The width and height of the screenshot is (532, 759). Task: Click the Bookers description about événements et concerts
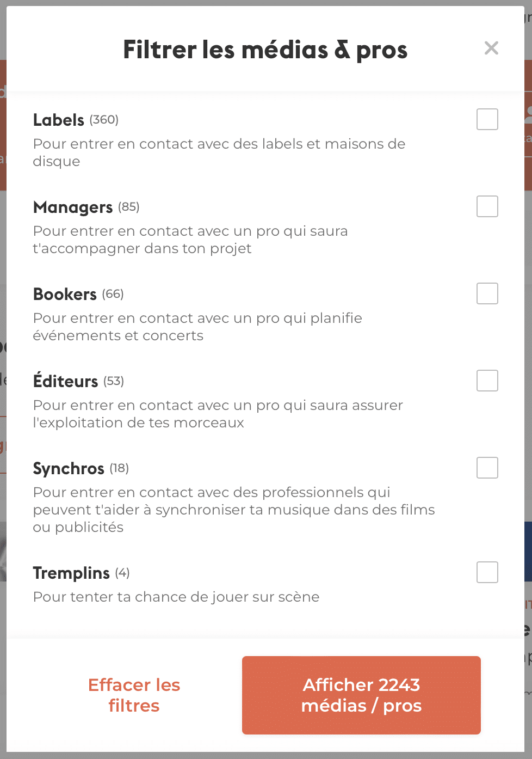coord(197,327)
